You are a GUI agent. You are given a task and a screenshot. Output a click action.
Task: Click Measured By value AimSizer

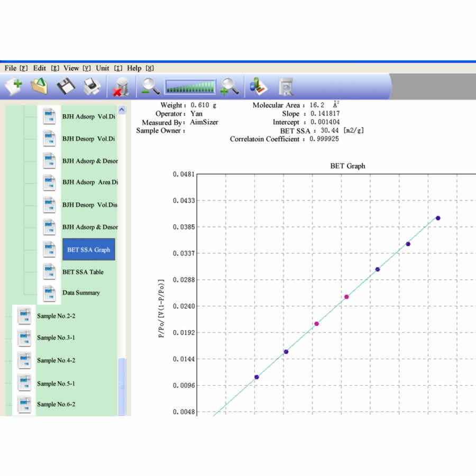[x=204, y=122]
